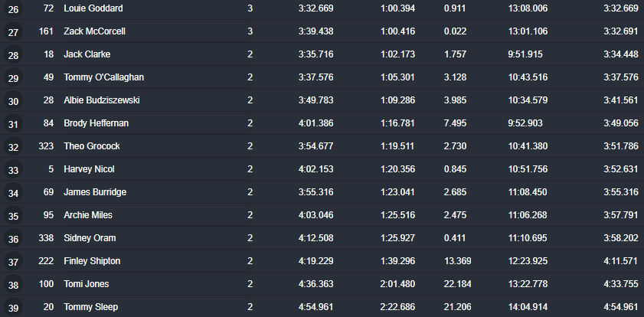Select rider Jack Clarke
The width and height of the screenshot is (644, 317).
click(x=87, y=54)
